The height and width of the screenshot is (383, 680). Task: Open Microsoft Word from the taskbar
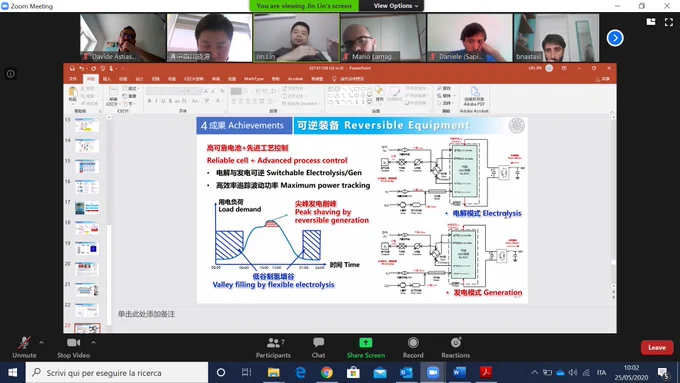(459, 373)
